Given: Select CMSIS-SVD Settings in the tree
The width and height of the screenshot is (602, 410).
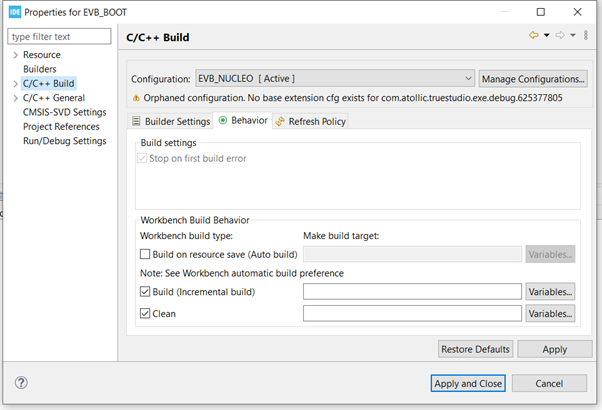Looking at the screenshot, I should [x=64, y=112].
